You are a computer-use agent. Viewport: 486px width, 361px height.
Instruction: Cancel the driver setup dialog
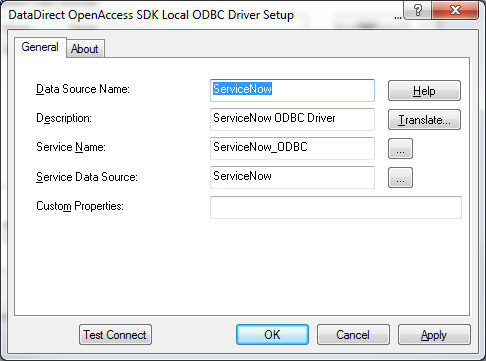353,334
